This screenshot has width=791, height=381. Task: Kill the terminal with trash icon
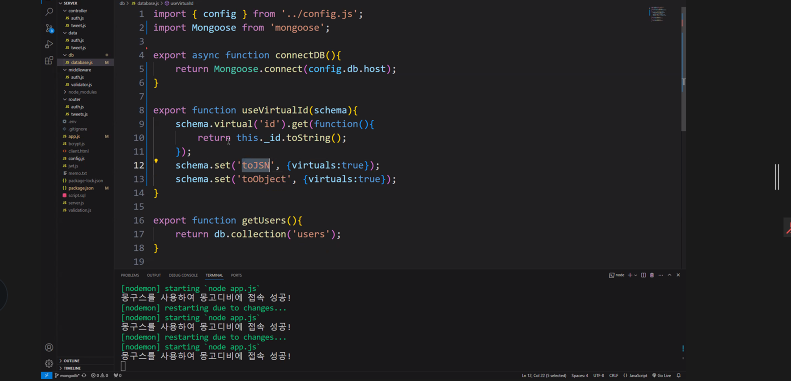tap(652, 275)
